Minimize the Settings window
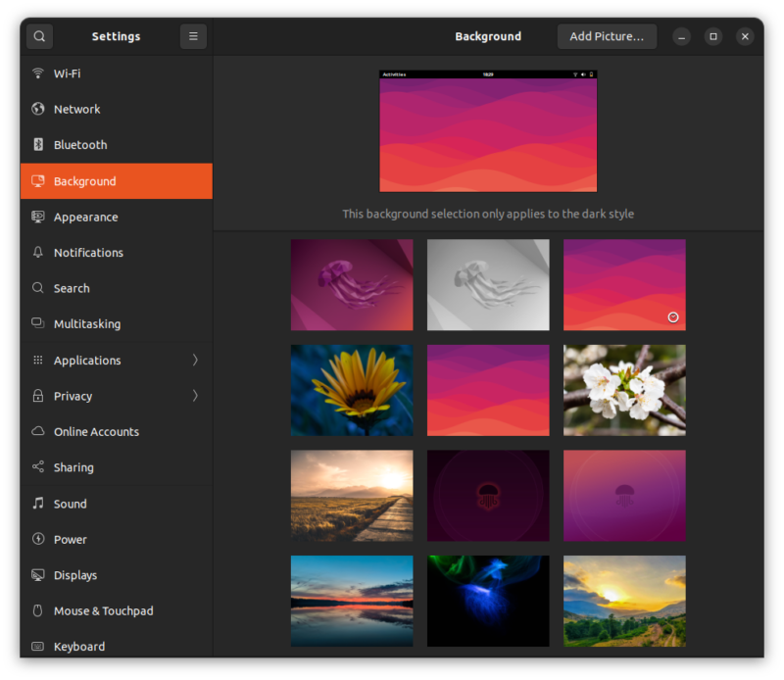Screen dimensions: 784x680 coord(681,36)
